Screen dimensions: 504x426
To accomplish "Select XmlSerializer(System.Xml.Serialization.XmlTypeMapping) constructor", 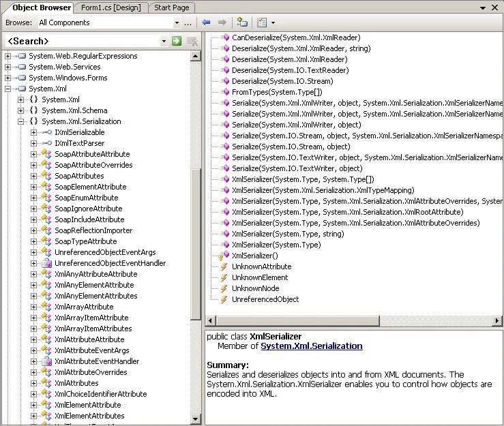I will pos(323,191).
